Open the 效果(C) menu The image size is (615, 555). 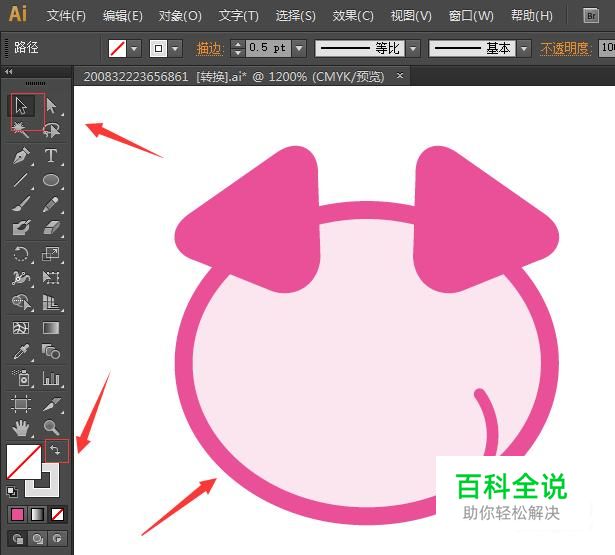pos(353,16)
